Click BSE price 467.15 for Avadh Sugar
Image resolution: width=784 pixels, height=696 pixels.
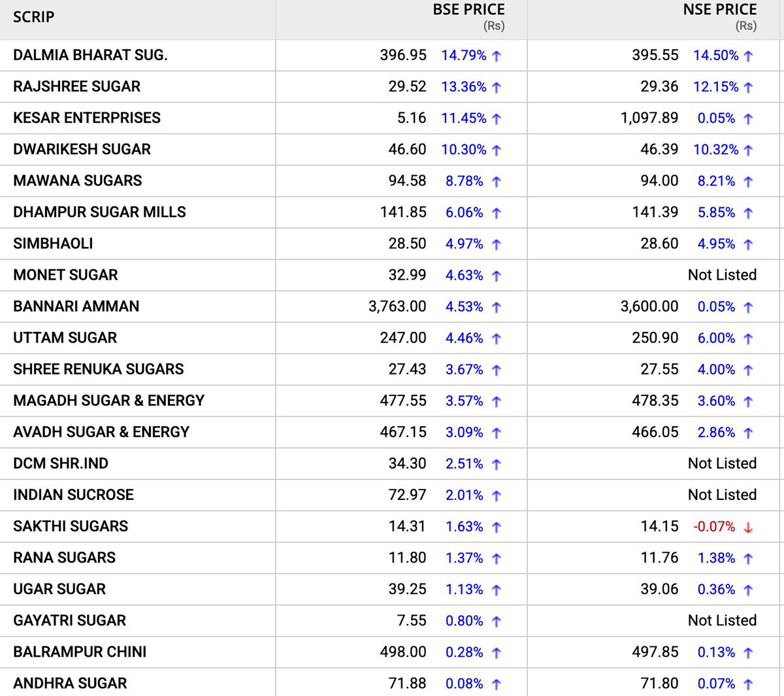click(403, 431)
